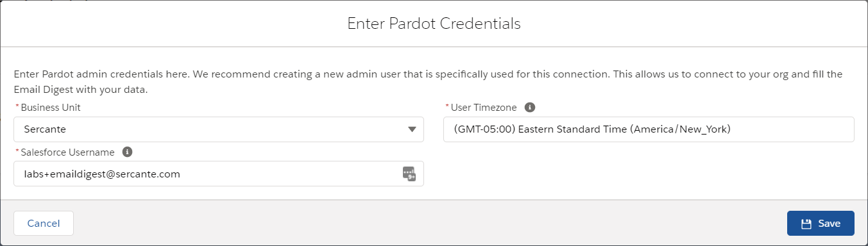868x246 pixels.
Task: Select the Salesforce Username field label
Action: [67, 152]
